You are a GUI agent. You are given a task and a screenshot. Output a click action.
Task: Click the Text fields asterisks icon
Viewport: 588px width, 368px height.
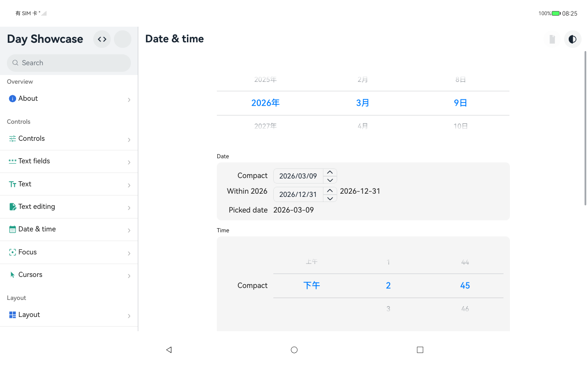[x=12, y=161]
